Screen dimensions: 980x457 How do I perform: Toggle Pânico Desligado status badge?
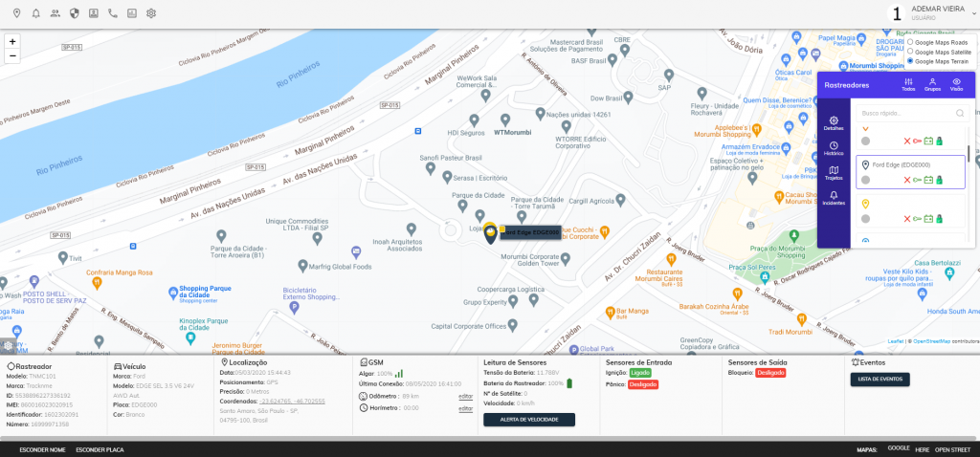pyautogui.click(x=642, y=384)
